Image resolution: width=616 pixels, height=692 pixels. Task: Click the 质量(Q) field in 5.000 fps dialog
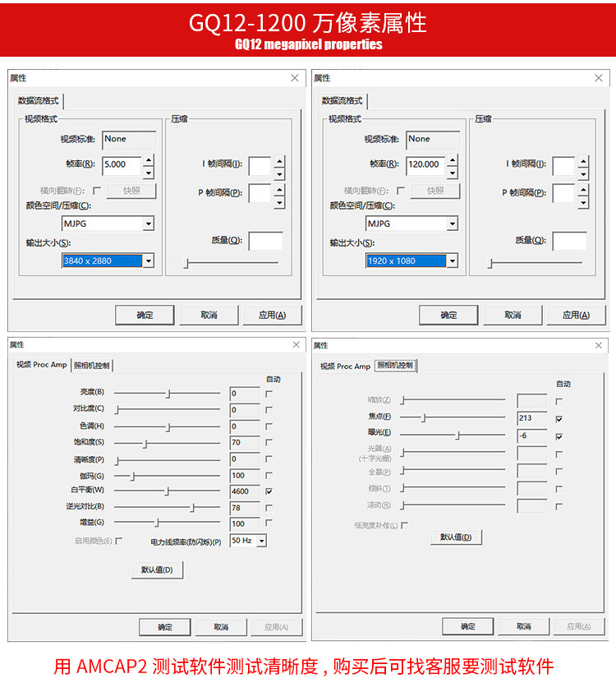tap(265, 241)
